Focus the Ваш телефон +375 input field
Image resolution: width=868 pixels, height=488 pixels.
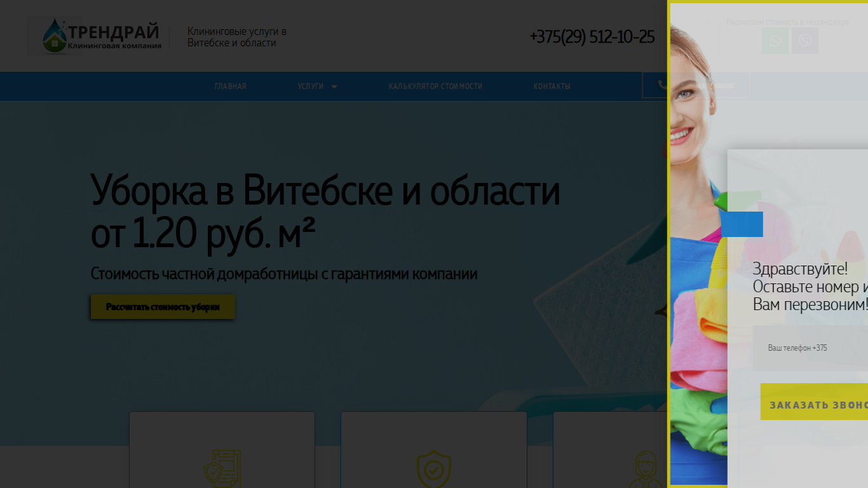coord(810,348)
